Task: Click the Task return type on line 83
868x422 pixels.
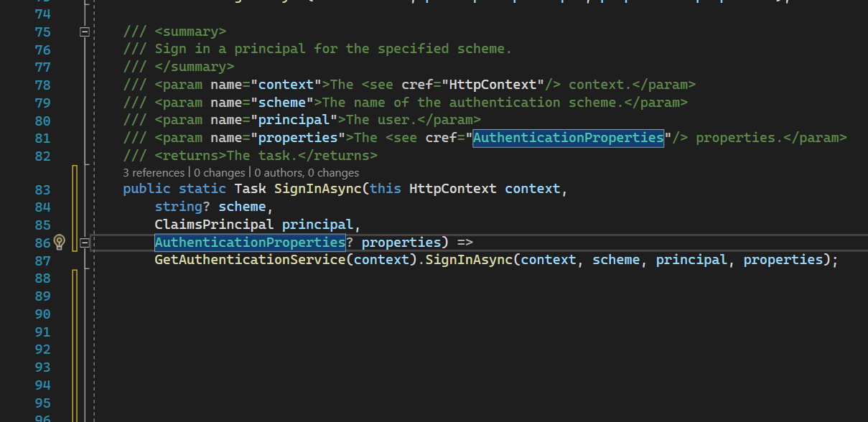Action: point(251,189)
